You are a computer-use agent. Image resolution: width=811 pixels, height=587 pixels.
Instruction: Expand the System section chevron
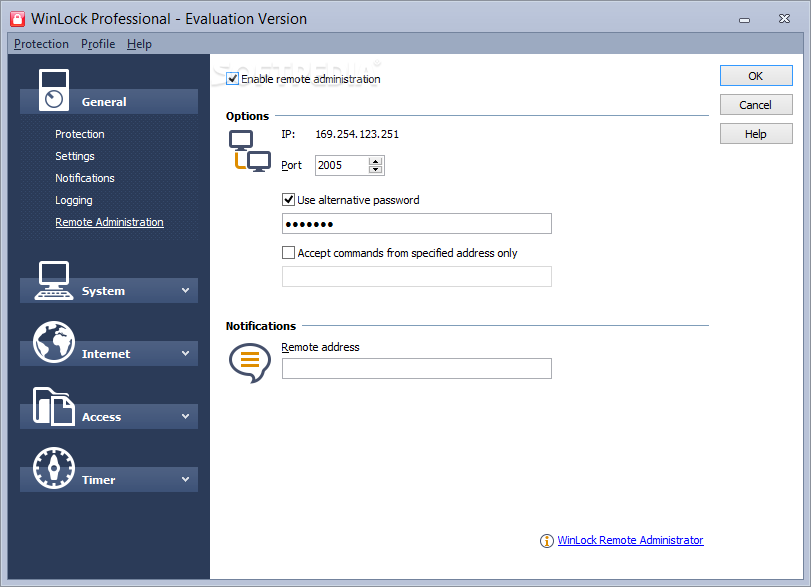(185, 291)
